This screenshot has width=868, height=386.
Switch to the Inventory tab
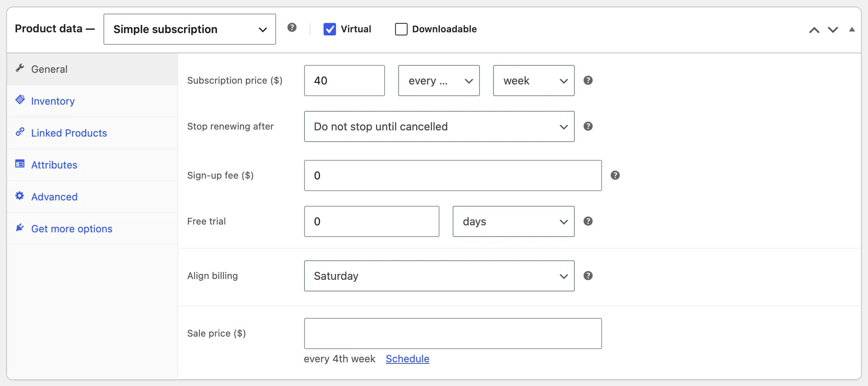[92, 101]
